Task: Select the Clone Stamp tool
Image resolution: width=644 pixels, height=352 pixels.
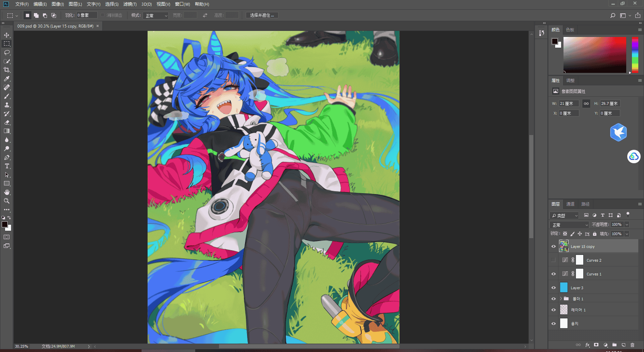Action: pos(7,105)
